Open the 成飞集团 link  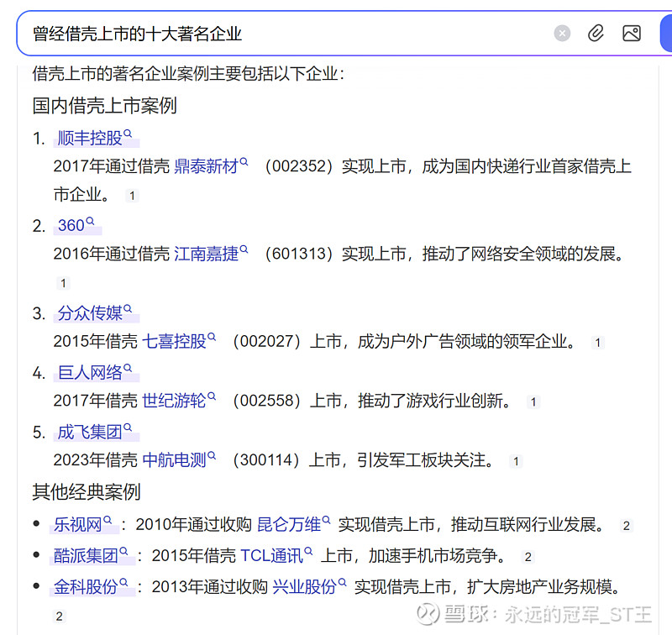[90, 432]
